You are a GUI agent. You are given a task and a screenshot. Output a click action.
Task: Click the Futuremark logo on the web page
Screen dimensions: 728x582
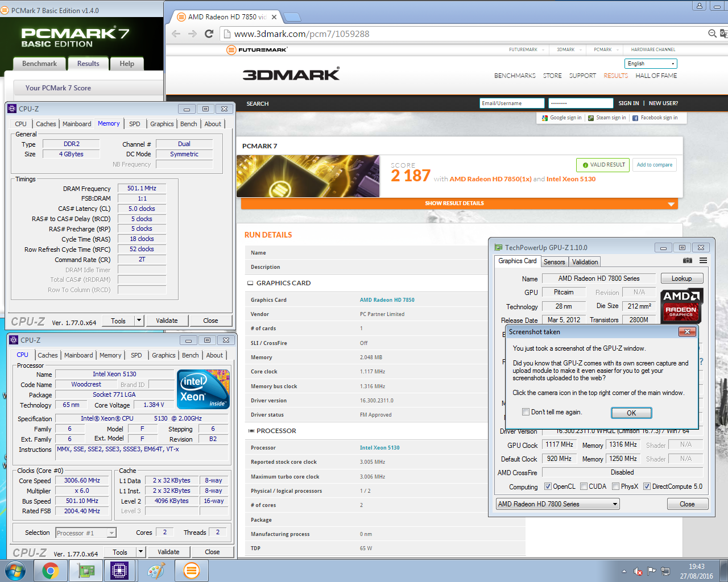[257, 50]
